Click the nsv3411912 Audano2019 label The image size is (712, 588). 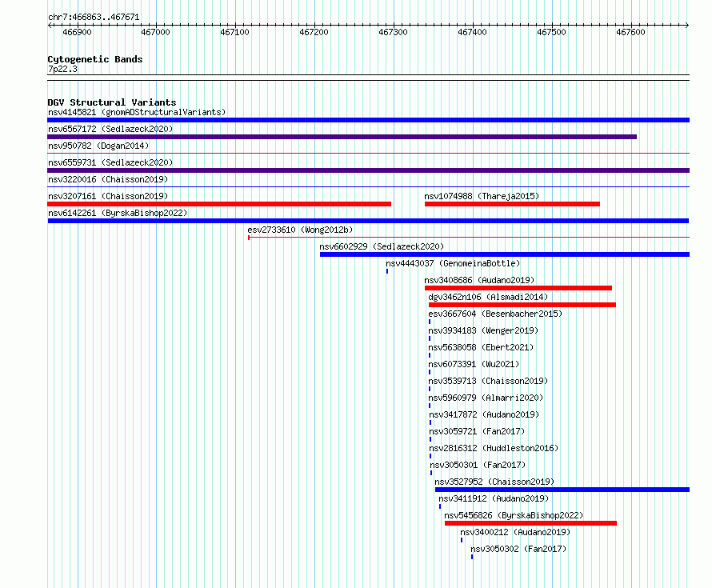[x=494, y=498]
